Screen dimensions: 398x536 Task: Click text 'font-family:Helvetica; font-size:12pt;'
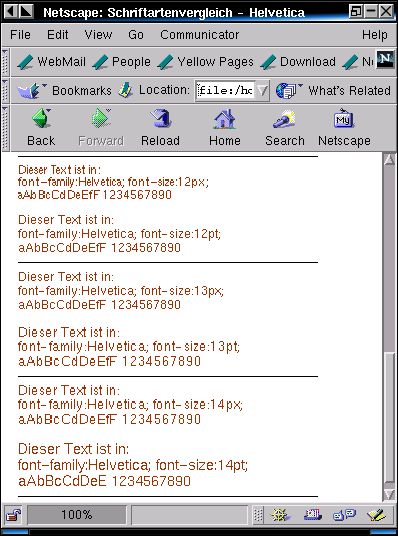pyautogui.click(x=119, y=234)
